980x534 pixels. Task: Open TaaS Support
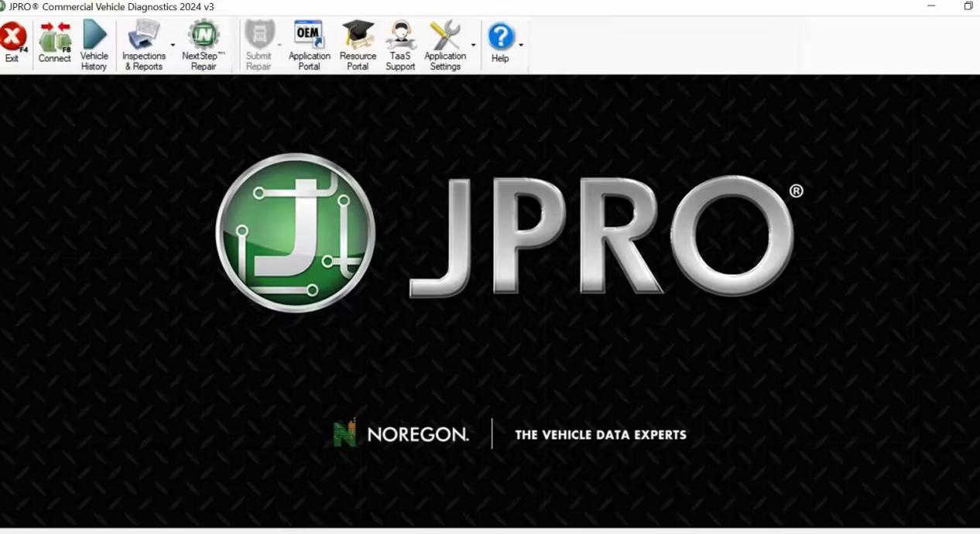400,37
